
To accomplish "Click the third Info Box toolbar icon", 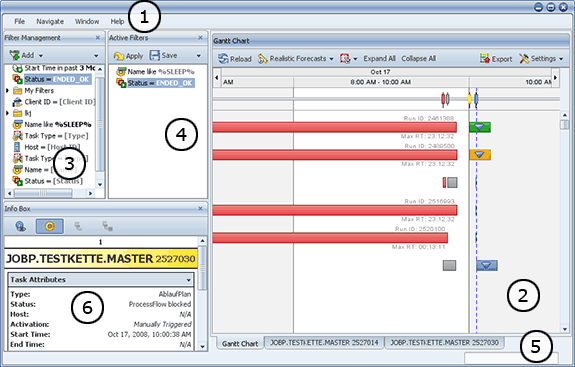I will coord(78,226).
